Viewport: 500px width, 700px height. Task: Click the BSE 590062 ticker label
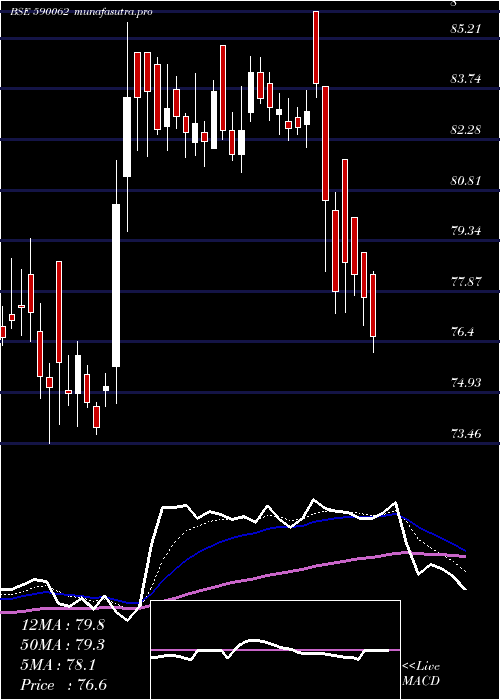tap(40, 12)
